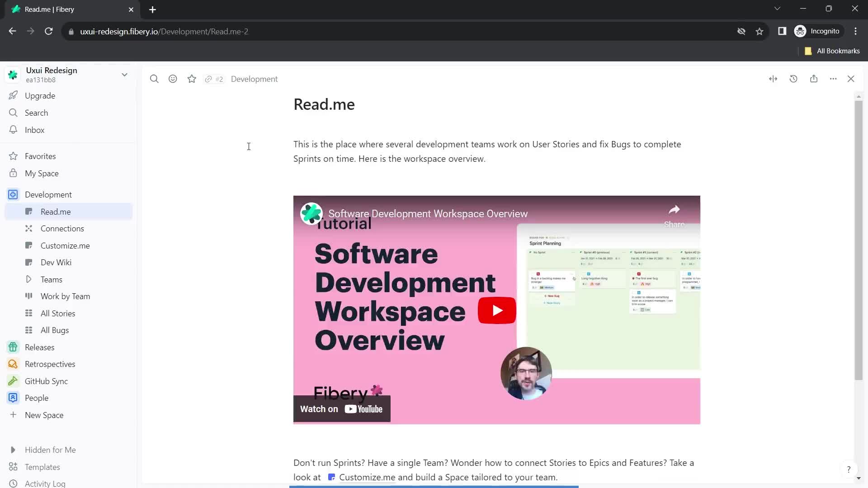Open the All Bugs view

(x=54, y=330)
